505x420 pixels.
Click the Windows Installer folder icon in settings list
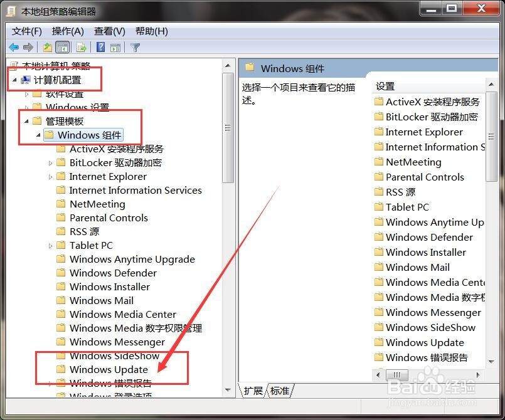(x=379, y=252)
